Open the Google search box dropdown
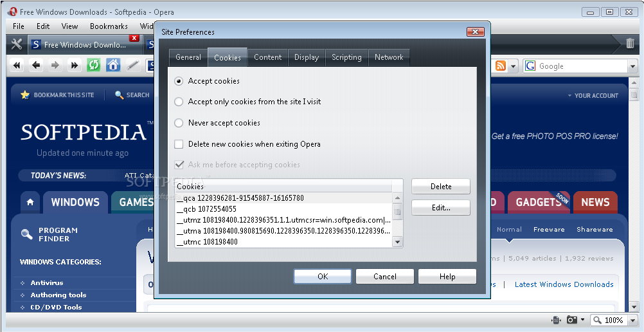 click(x=632, y=66)
